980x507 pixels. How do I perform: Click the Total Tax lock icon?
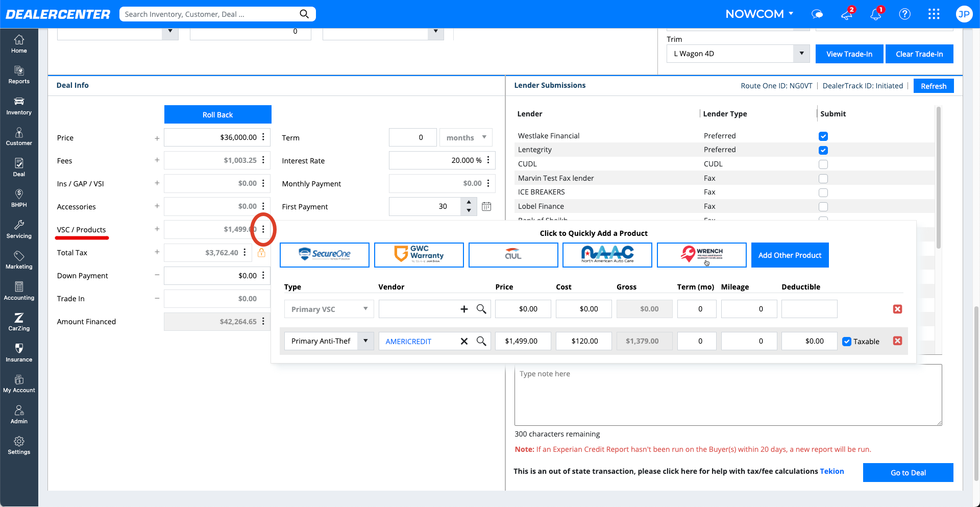pos(261,253)
